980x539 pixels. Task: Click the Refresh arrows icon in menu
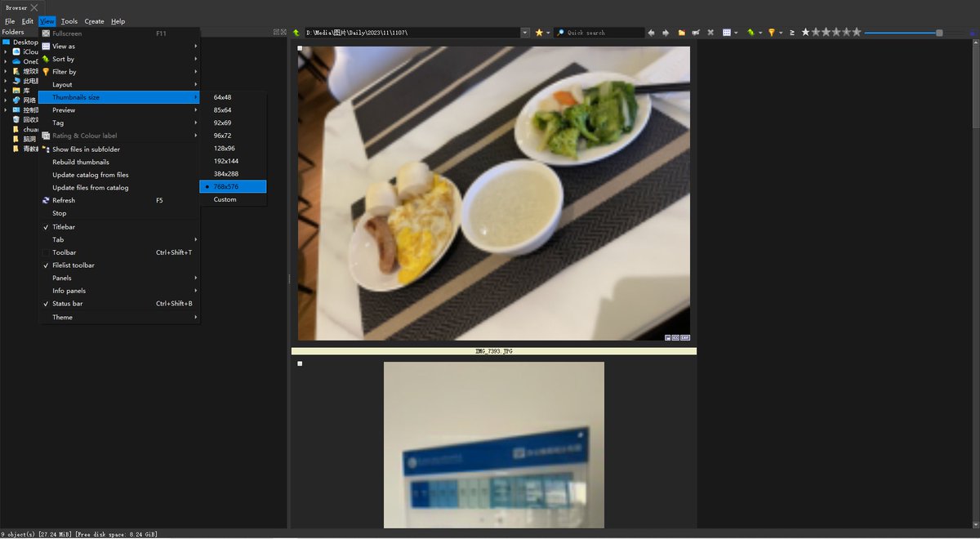[46, 200]
